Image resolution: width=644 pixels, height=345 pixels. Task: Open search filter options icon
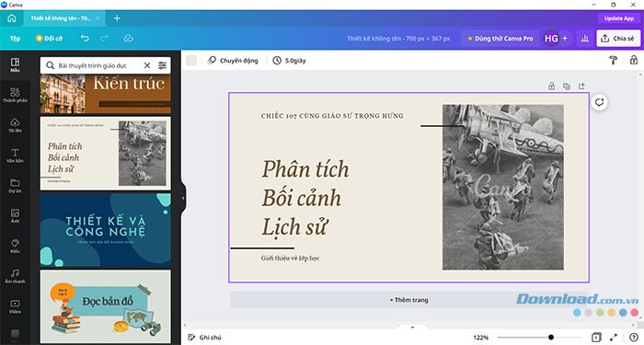pos(162,65)
